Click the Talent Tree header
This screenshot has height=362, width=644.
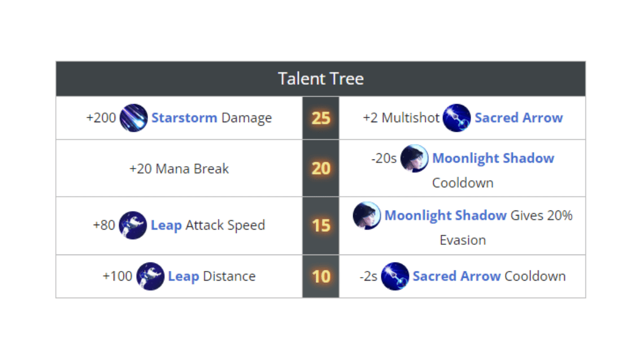point(321,79)
